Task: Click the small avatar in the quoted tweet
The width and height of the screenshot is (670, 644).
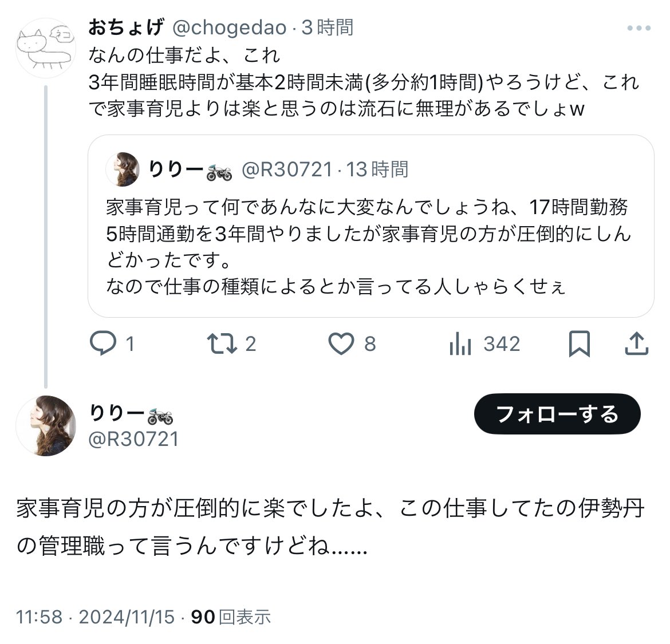Action: (x=124, y=169)
